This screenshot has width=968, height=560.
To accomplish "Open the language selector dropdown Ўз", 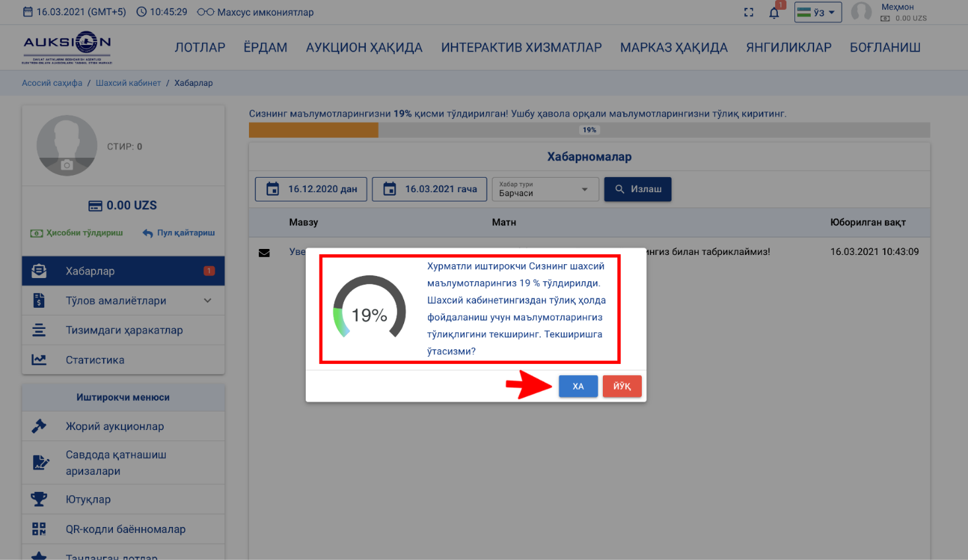I will 817,13.
